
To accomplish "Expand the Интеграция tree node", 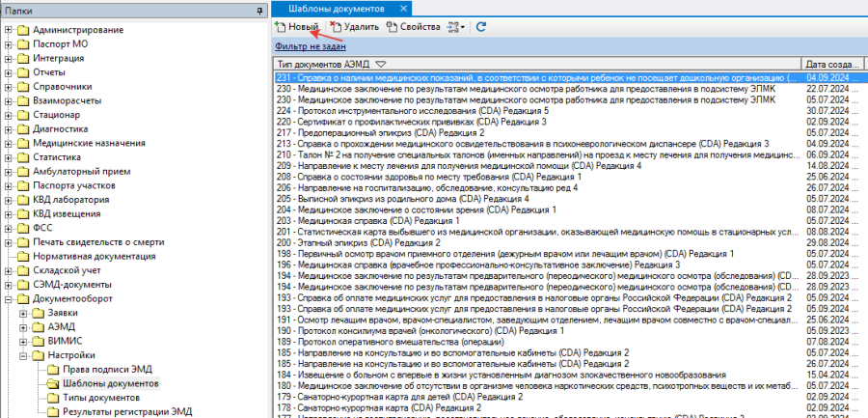I will [9, 58].
